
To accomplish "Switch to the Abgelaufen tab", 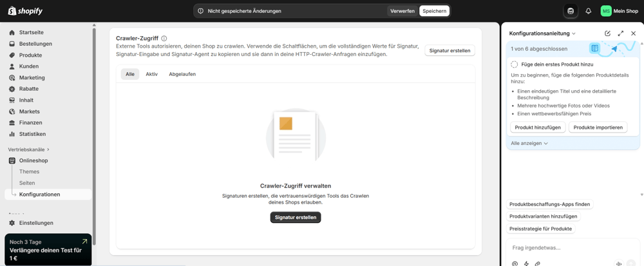I will pyautogui.click(x=182, y=74).
